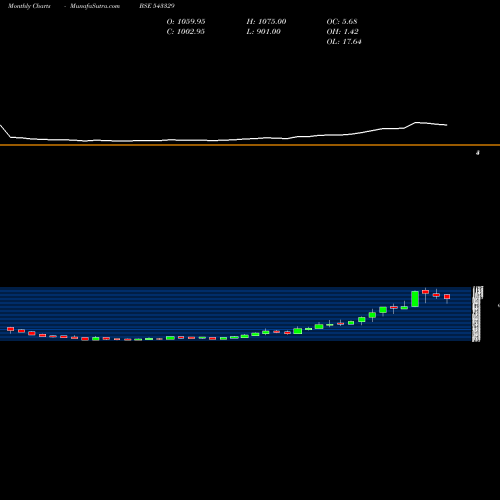Click the 'OL: 17.64' value
This screenshot has width=500, height=500.
344,42
